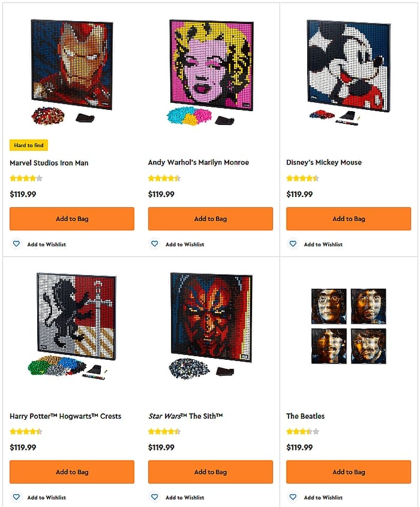Add Star Wars The Sith to bag
Viewport: 420px width, 507px height.
click(x=211, y=472)
